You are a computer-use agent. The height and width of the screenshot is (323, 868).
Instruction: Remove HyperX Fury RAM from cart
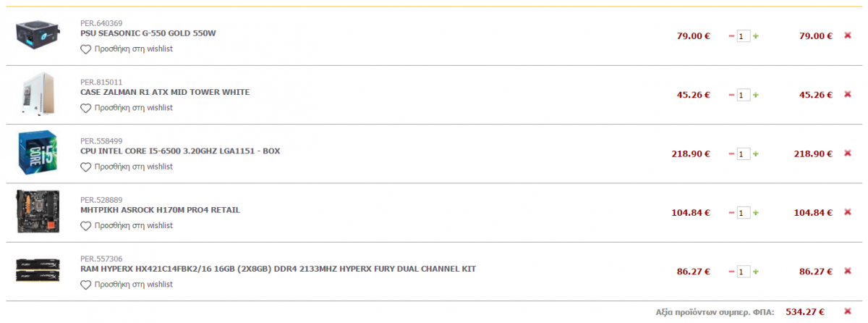[848, 272]
